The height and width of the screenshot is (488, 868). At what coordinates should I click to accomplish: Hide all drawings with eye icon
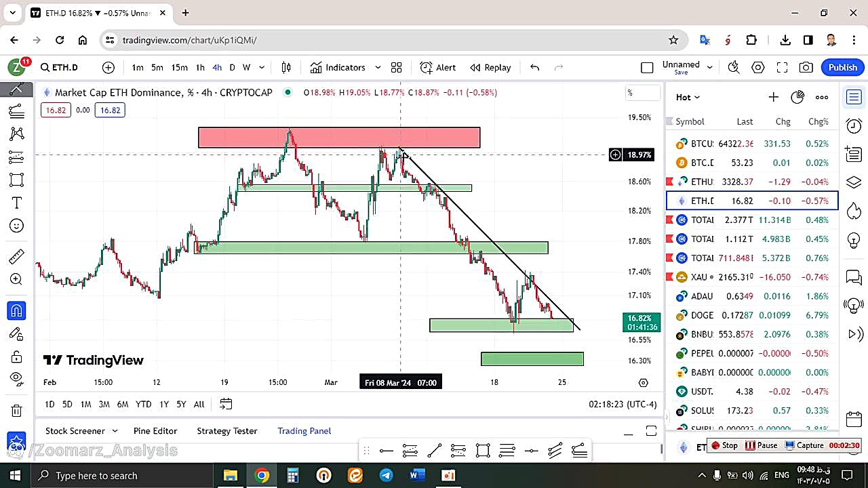coord(17,379)
